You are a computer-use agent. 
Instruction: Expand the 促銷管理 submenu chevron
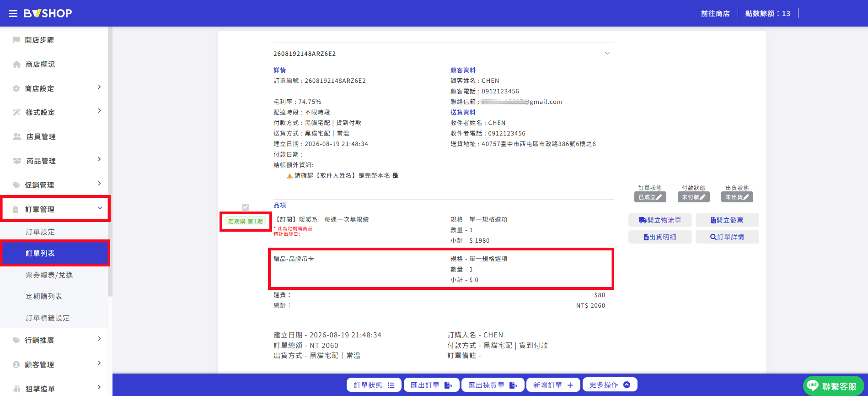click(x=99, y=184)
